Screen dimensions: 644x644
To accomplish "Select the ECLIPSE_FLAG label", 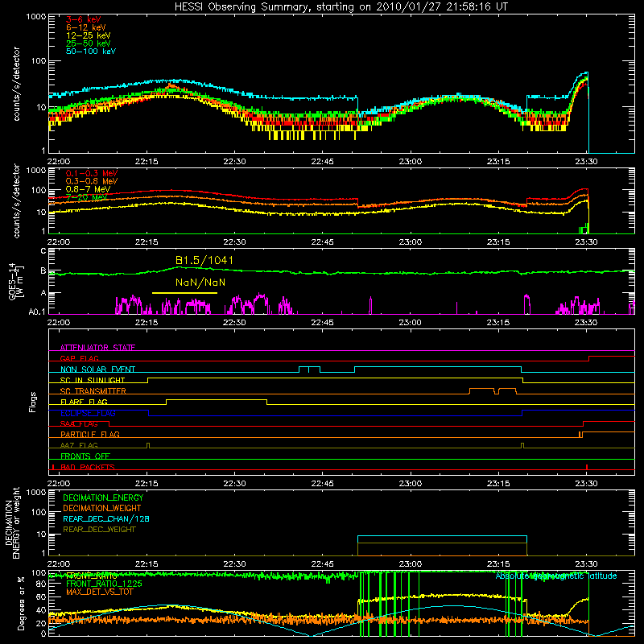I will coord(88,413).
